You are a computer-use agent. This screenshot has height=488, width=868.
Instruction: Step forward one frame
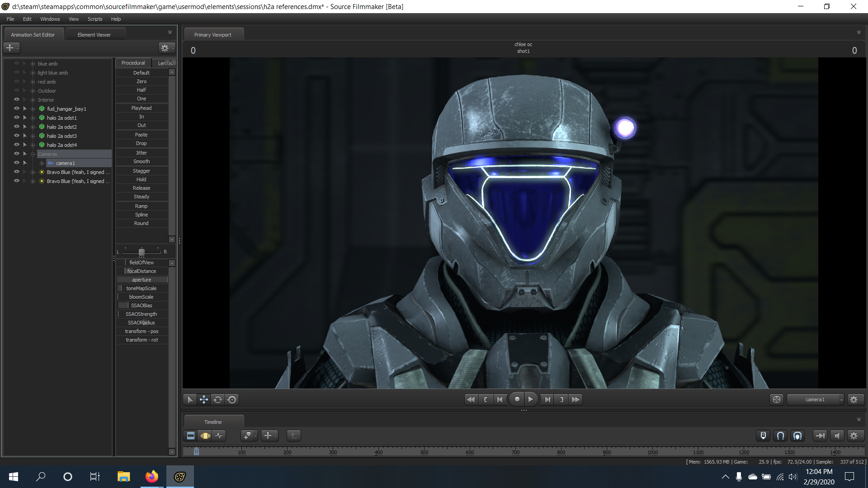point(547,399)
